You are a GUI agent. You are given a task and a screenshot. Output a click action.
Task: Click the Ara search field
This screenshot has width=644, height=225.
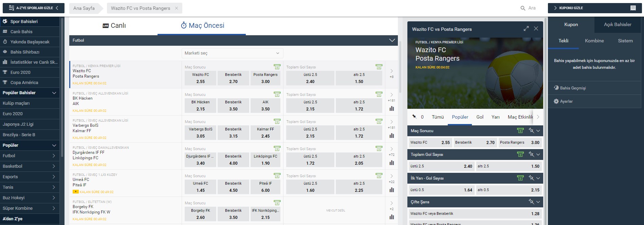click(x=532, y=8)
